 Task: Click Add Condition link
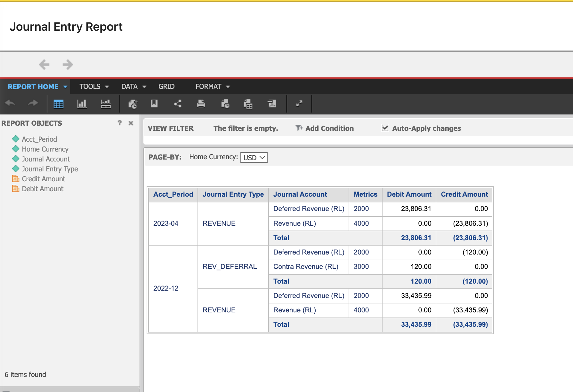click(x=329, y=128)
